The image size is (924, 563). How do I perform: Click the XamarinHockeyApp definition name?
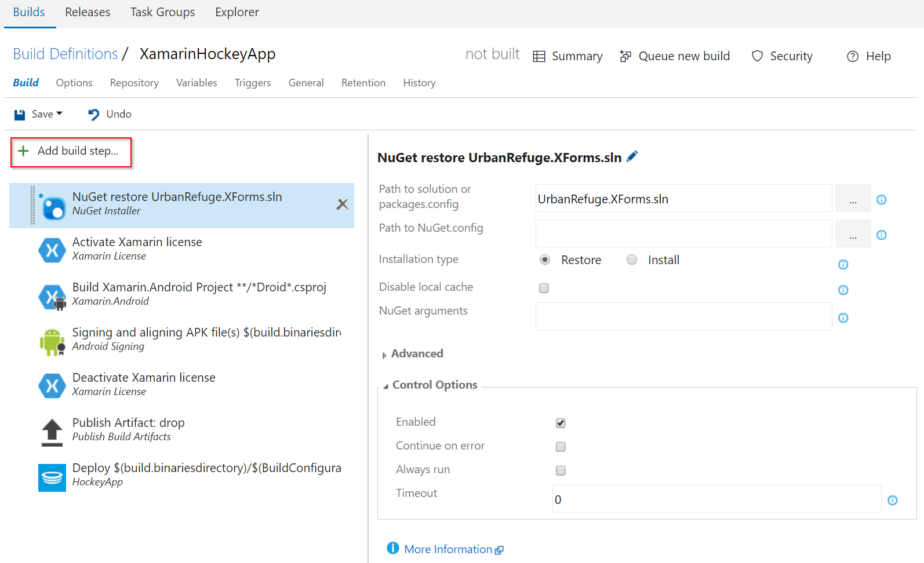(x=208, y=54)
